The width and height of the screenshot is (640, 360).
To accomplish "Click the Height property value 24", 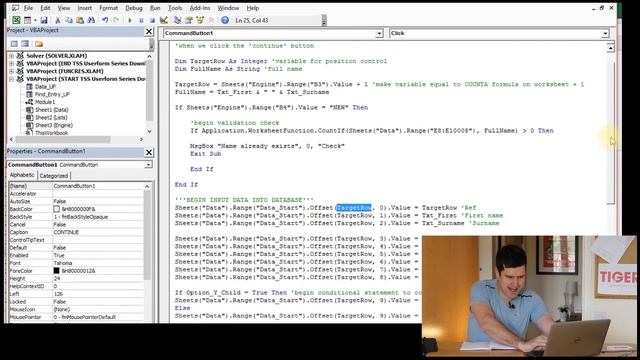I will point(98,278).
